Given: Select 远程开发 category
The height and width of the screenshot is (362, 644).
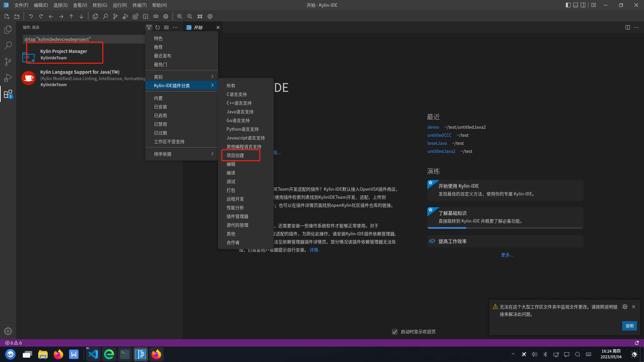Looking at the screenshot, I should (x=246, y=199).
